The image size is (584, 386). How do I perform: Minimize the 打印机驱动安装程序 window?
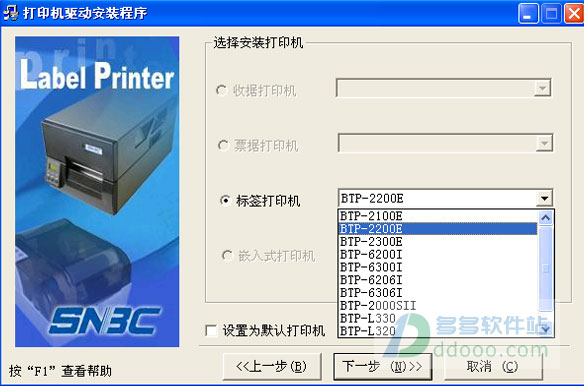(x=528, y=14)
